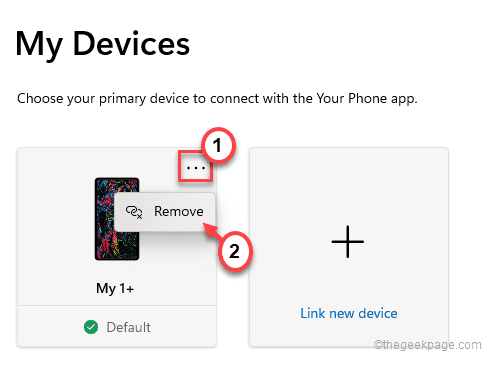Open the three-dots menu on My 1+ card
This screenshot has width=500, height=369.
(x=196, y=168)
